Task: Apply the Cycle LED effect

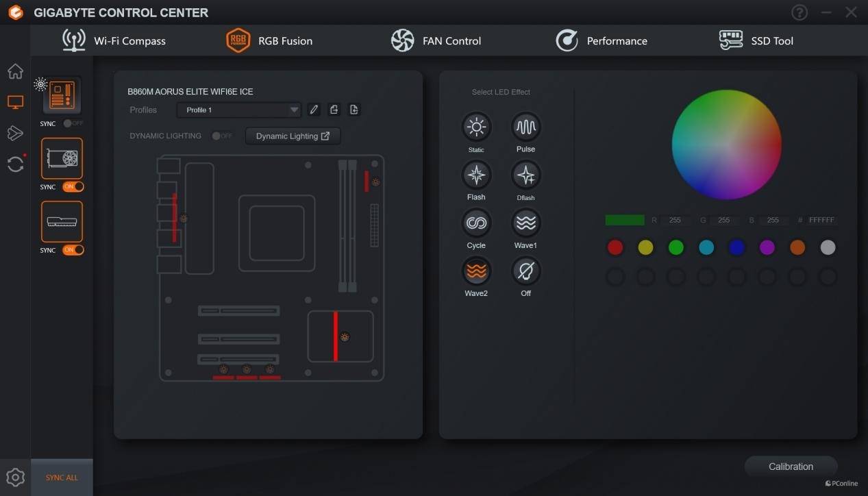Action: pos(476,223)
